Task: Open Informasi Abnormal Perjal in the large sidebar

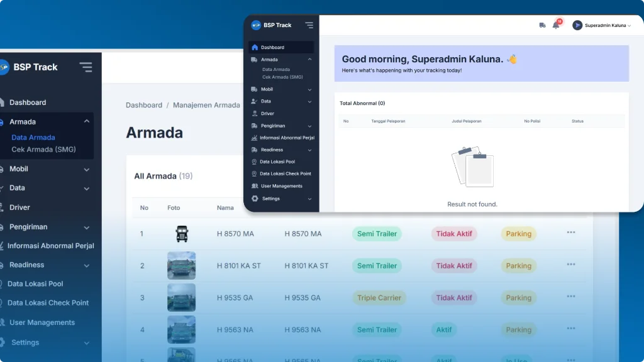Action: tap(50, 246)
